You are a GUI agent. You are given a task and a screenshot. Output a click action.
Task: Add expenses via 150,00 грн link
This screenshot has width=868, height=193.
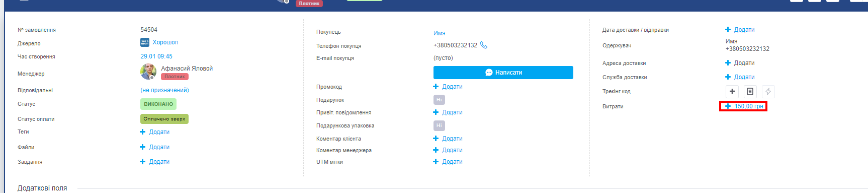[x=749, y=106]
